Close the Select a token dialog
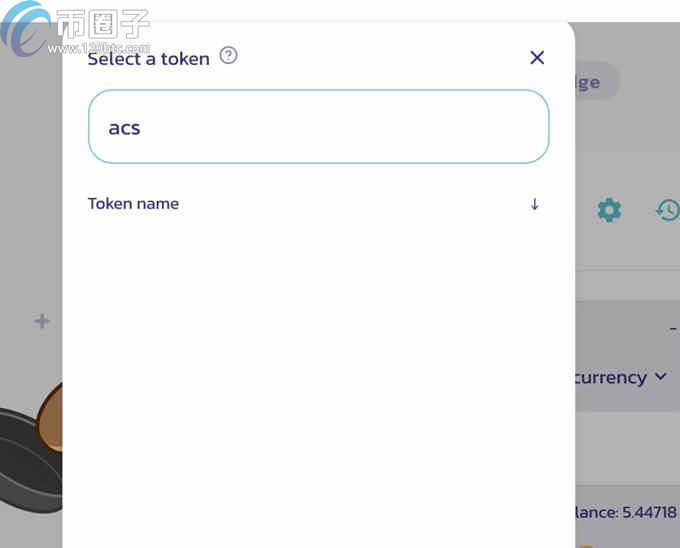 [537, 57]
